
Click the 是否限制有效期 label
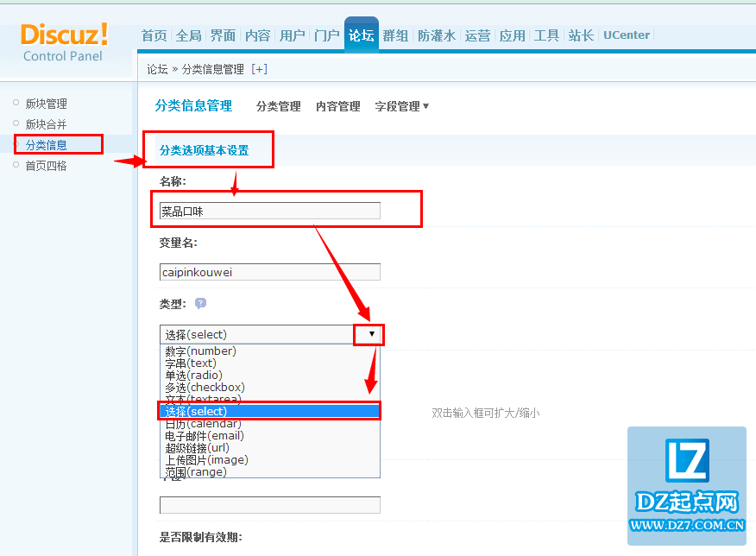pyautogui.click(x=201, y=537)
